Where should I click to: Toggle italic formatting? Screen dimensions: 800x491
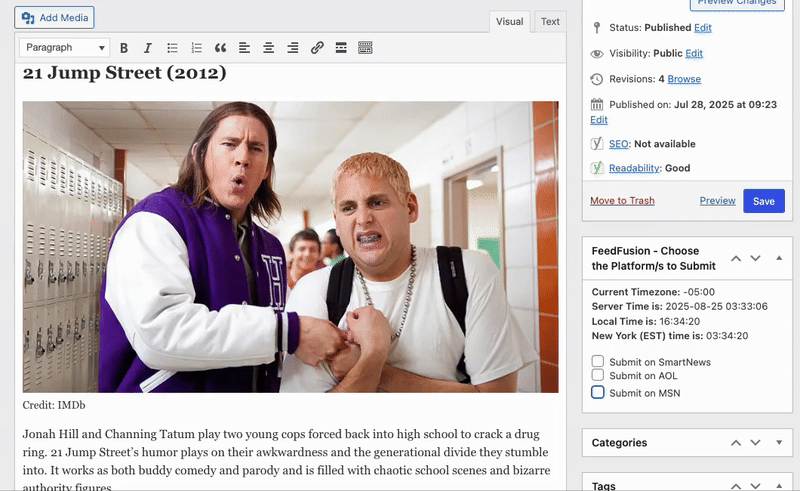pyautogui.click(x=148, y=48)
